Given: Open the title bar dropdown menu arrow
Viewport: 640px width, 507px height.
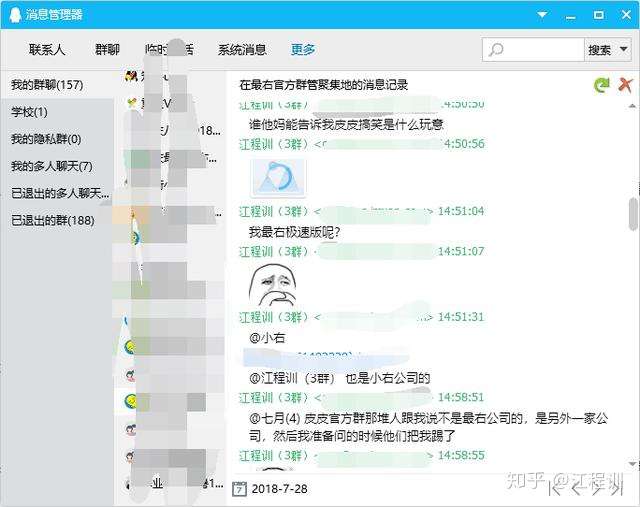Looking at the screenshot, I should 542,15.
